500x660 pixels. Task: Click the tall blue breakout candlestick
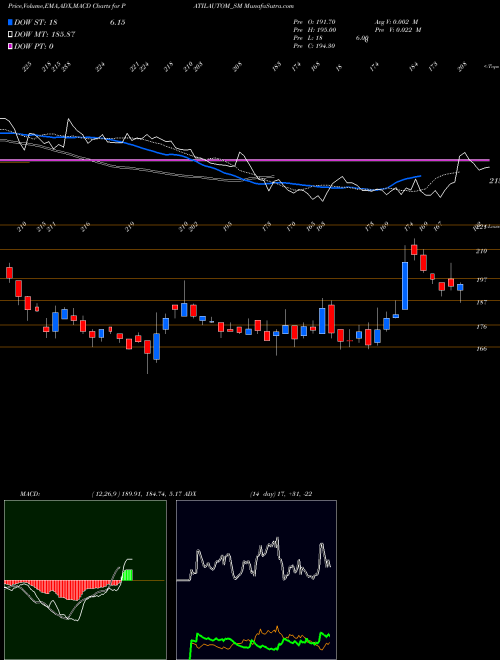[405, 286]
